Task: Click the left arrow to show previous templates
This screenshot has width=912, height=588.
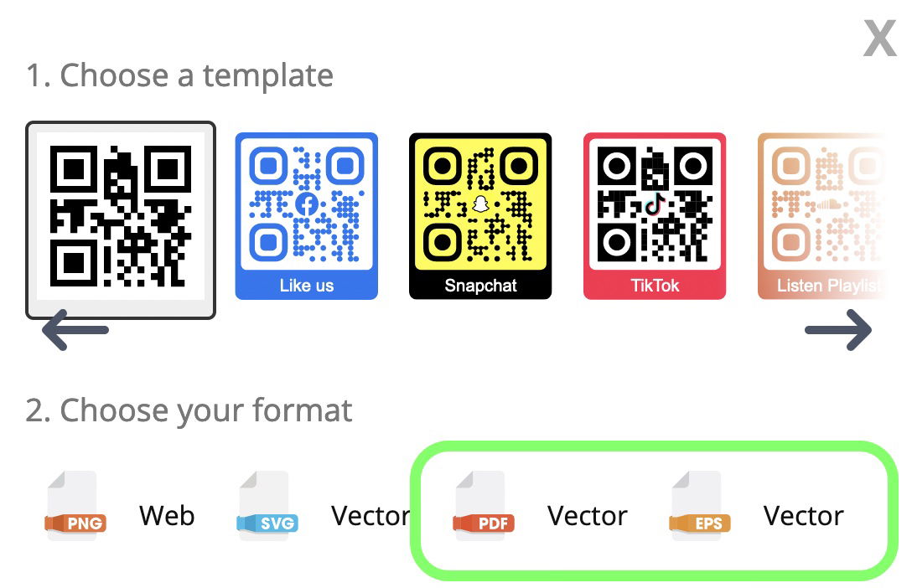Action: [75, 330]
